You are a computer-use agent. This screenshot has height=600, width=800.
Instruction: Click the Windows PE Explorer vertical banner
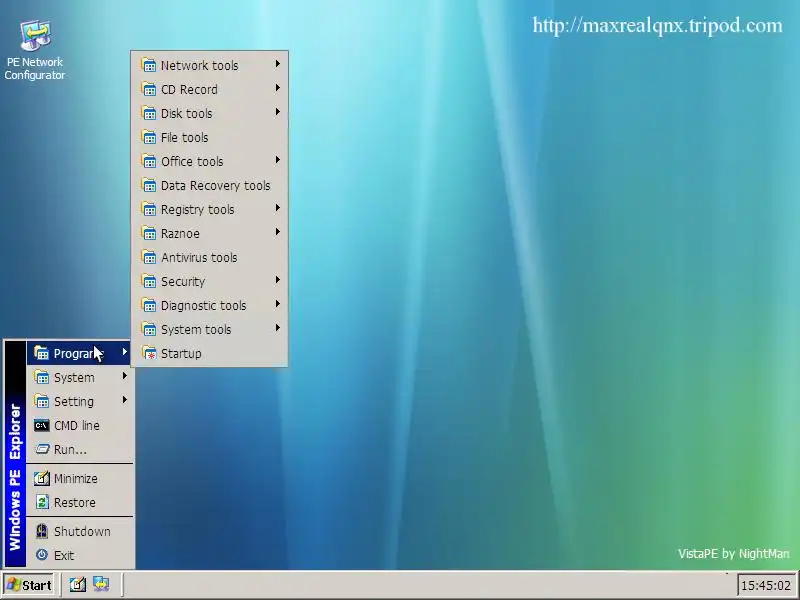15,454
